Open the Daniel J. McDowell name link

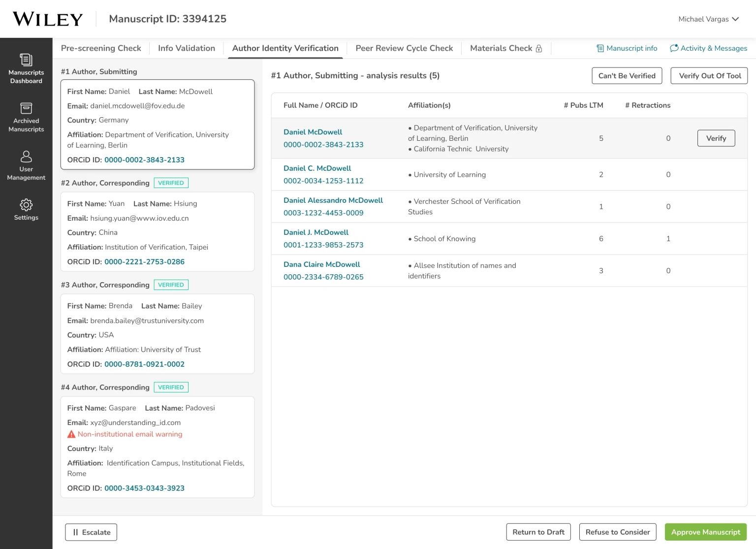[316, 232]
